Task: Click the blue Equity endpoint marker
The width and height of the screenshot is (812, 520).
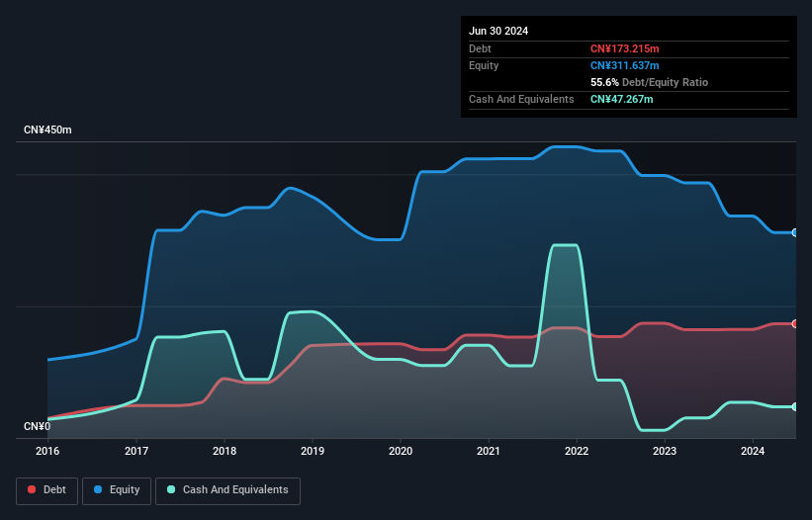Action: pyautogui.click(x=795, y=233)
